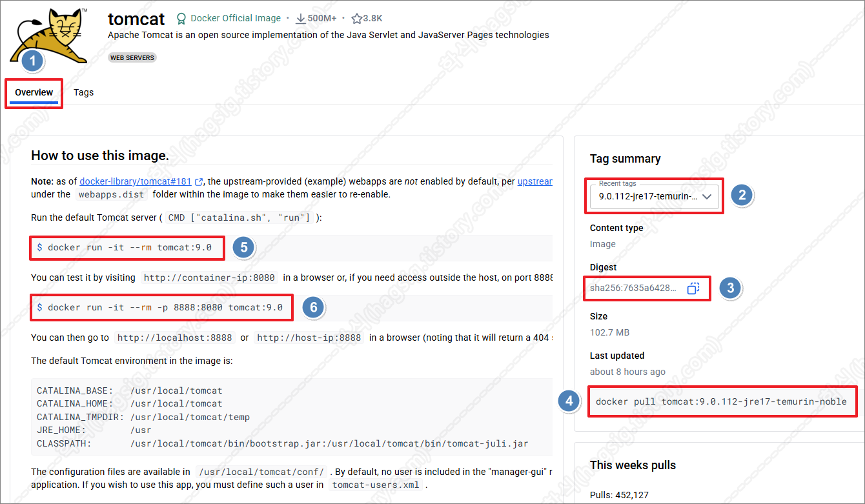Click the 'tomcat-users.xml' inline code
Image resolution: width=865 pixels, height=504 pixels.
(x=375, y=485)
